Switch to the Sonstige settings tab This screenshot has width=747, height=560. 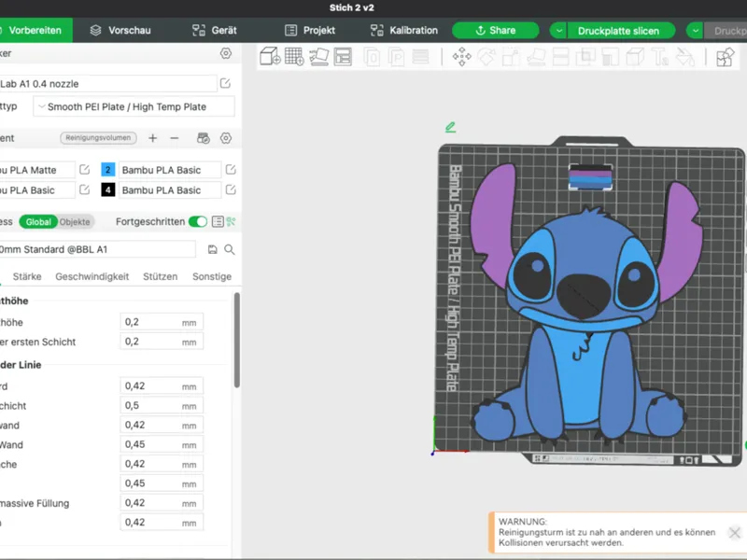tap(212, 276)
